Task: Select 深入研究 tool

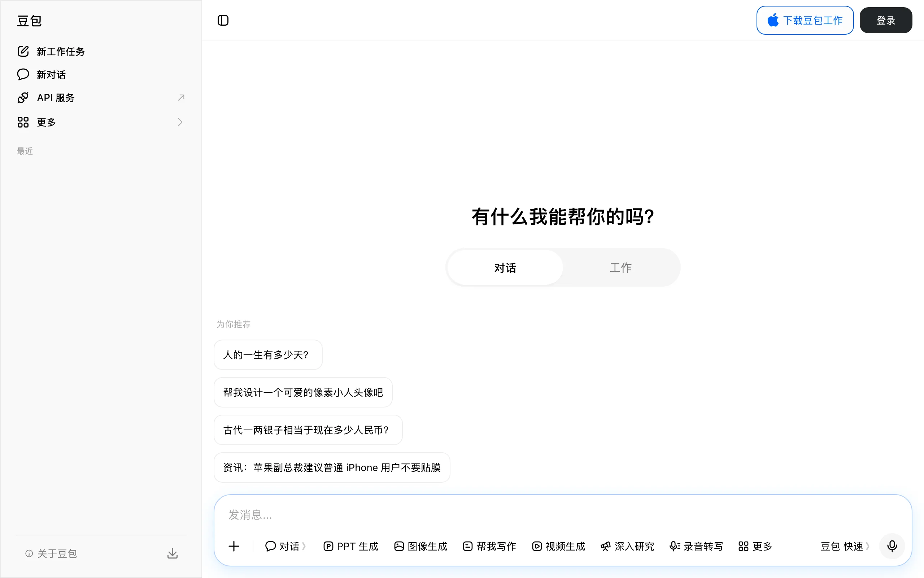Action: (x=627, y=546)
